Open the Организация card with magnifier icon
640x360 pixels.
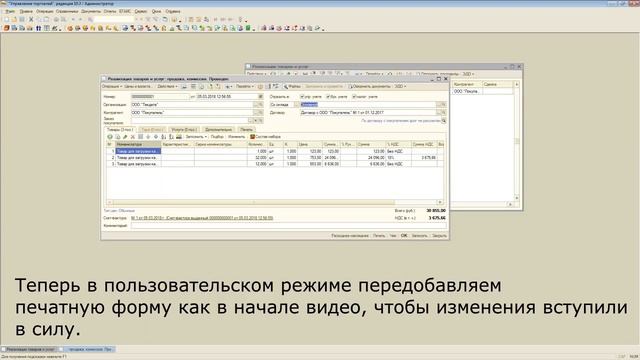click(x=261, y=105)
